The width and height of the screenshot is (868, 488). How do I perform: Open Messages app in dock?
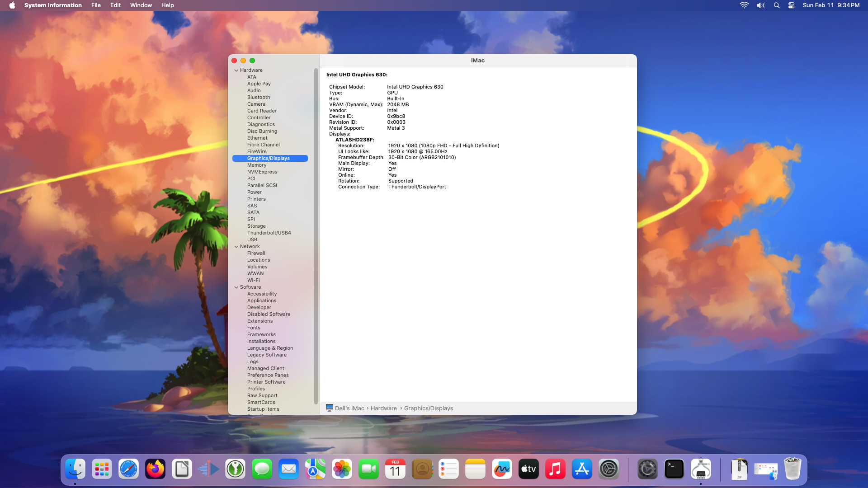262,469
